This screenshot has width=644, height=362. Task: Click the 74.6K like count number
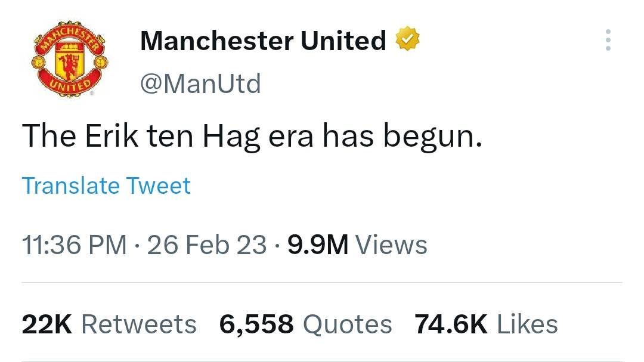click(451, 324)
